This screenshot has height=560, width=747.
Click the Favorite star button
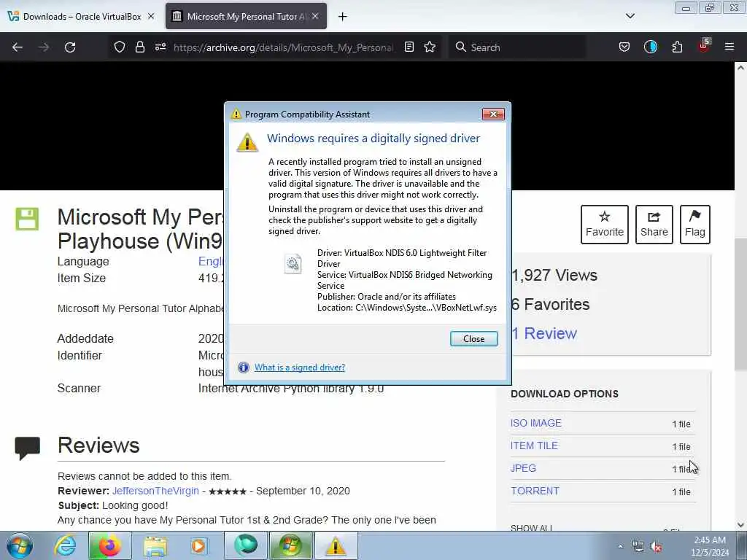coord(605,225)
